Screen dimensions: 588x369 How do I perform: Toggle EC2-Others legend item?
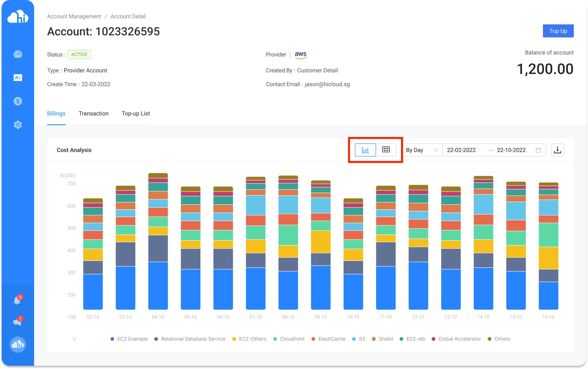249,339
